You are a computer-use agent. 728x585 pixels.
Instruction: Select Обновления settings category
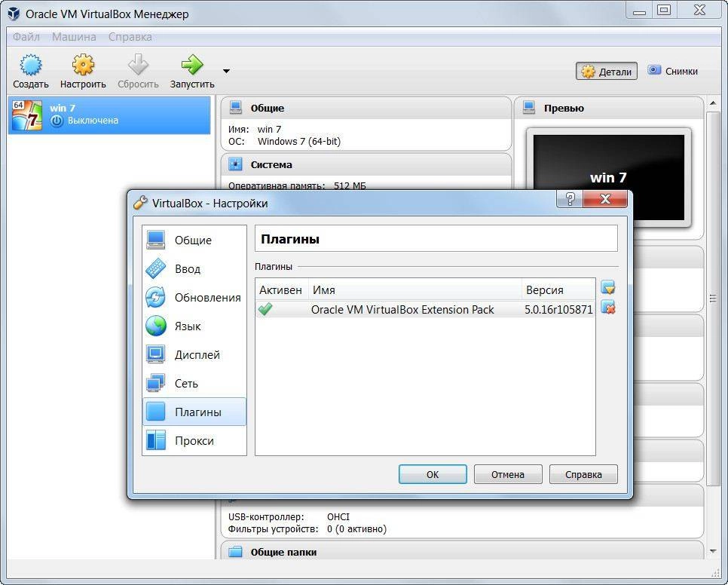coord(194,298)
